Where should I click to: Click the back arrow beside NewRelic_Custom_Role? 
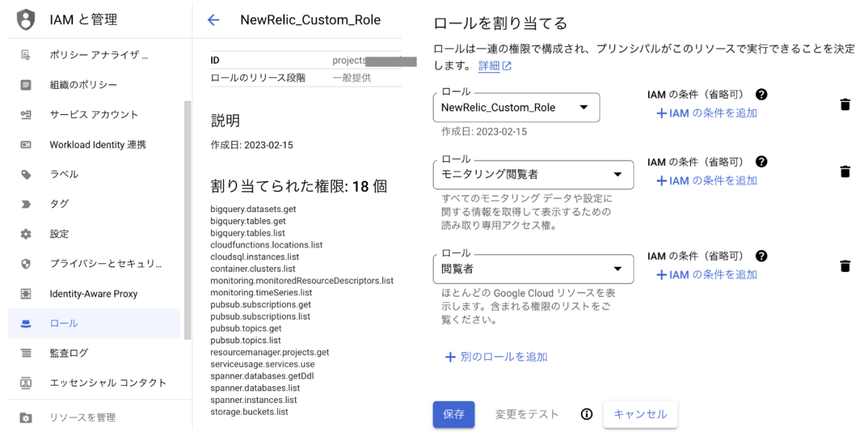(x=213, y=20)
